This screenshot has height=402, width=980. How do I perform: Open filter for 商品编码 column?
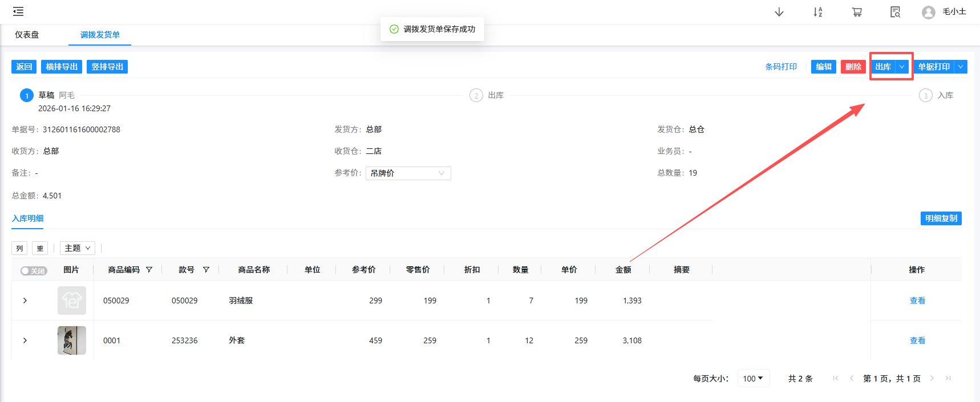click(149, 270)
